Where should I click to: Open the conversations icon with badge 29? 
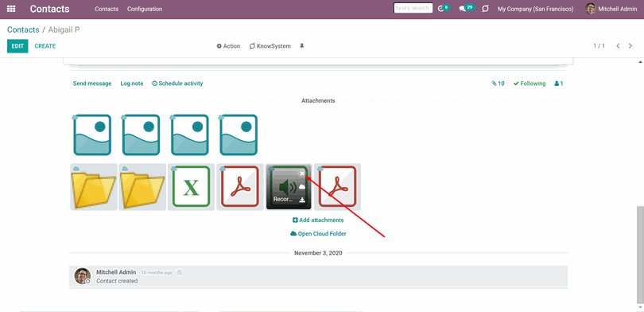(x=466, y=8)
